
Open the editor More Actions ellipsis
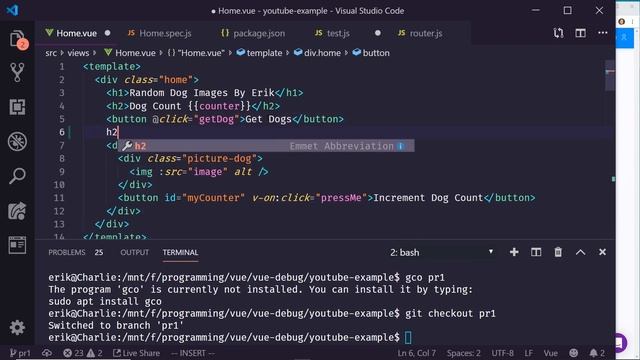coord(602,33)
